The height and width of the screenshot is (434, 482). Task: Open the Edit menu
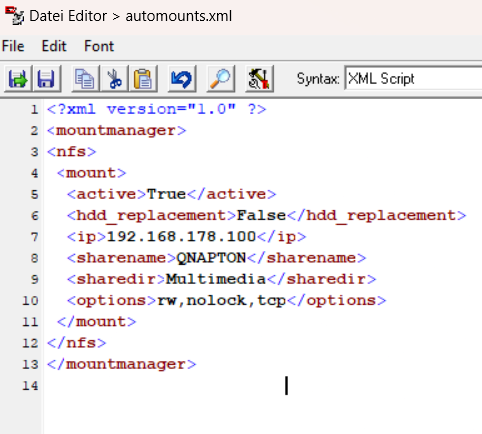[54, 46]
